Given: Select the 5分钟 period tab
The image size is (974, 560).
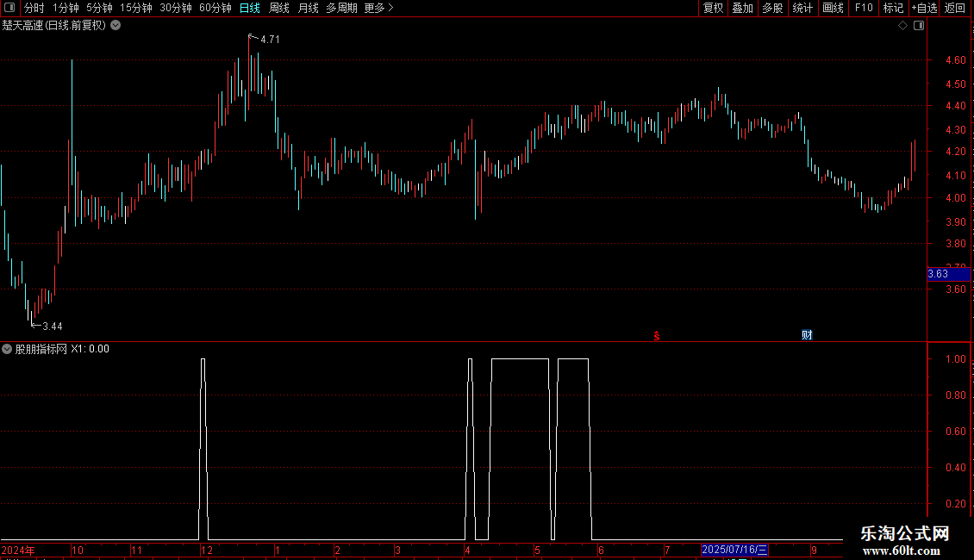Looking at the screenshot, I should point(99,8).
